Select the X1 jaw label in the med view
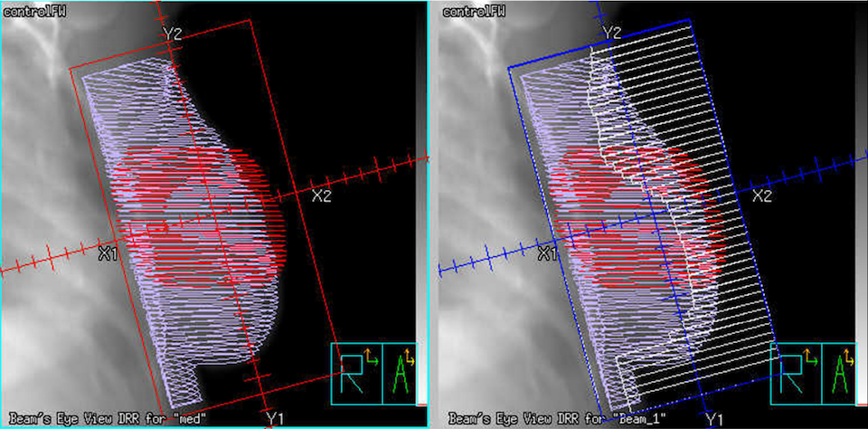 tap(108, 254)
